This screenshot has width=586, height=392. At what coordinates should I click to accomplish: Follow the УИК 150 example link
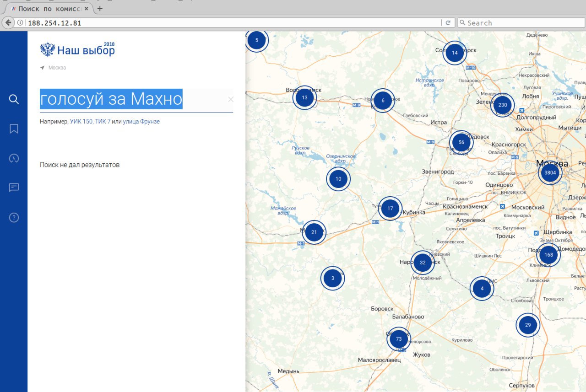(x=81, y=122)
